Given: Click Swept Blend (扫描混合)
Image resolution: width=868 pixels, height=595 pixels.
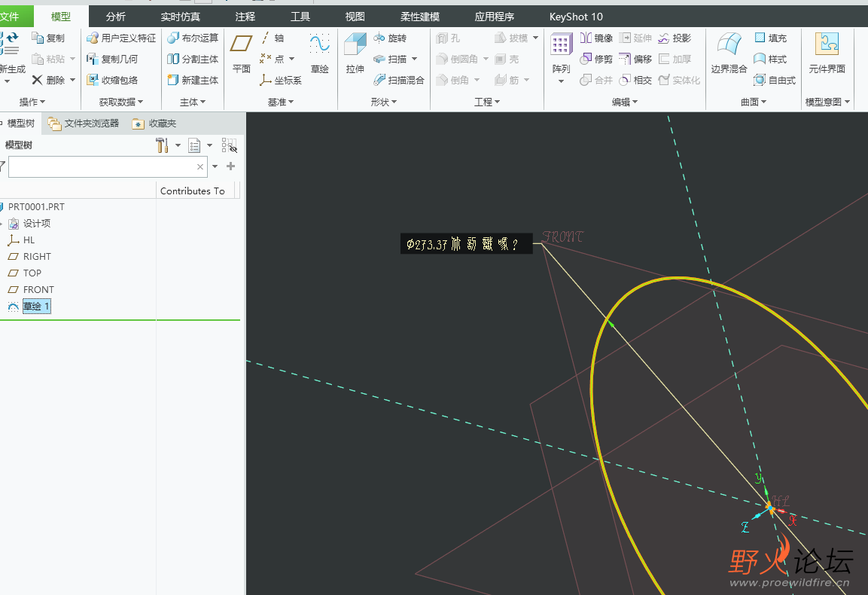Looking at the screenshot, I should click(x=399, y=81).
